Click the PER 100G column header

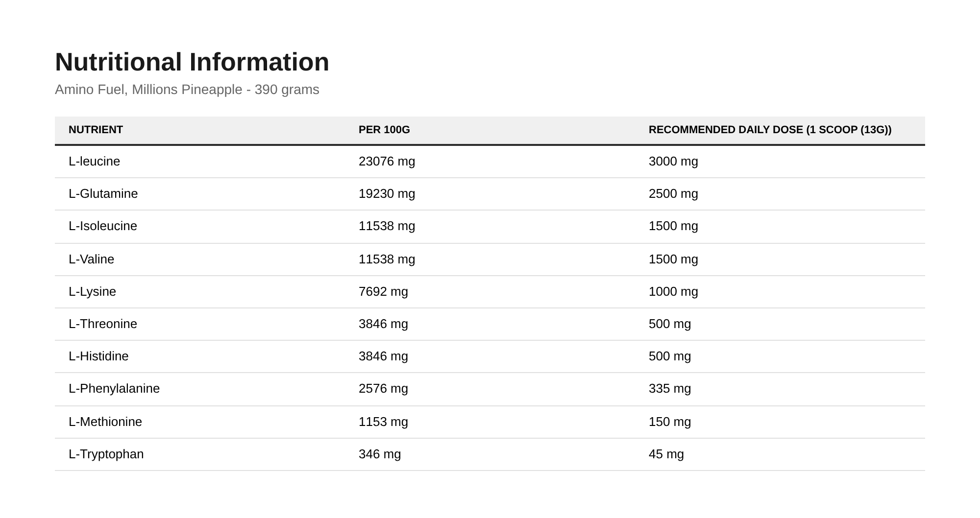384,130
